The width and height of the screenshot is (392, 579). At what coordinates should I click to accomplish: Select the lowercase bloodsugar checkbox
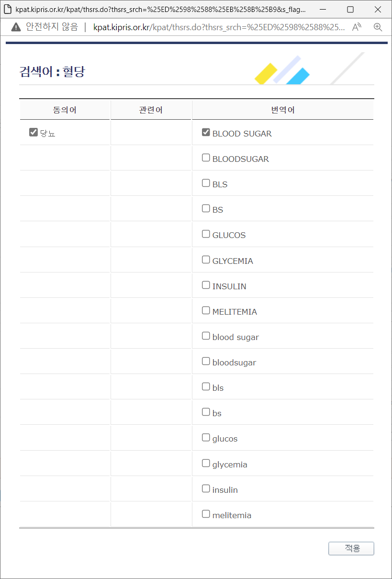[x=205, y=361]
